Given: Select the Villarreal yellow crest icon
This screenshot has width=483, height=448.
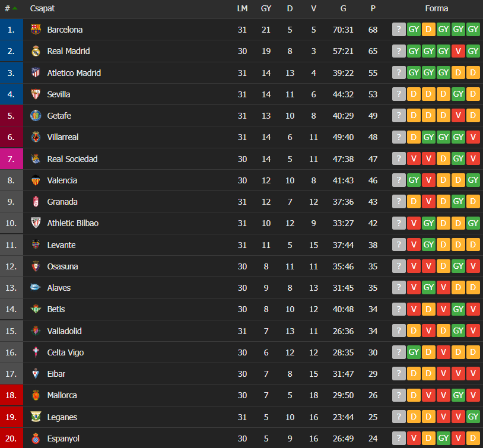Looking at the screenshot, I should (36, 137).
